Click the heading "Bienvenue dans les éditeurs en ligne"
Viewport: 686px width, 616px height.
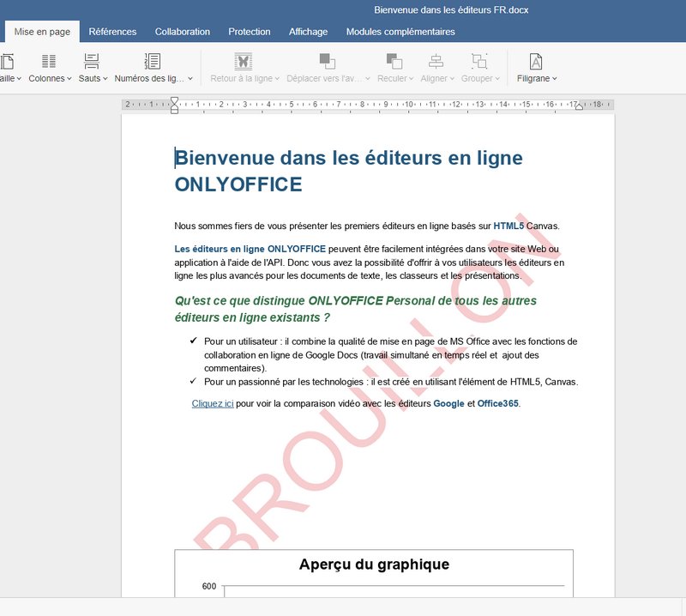coord(349,158)
